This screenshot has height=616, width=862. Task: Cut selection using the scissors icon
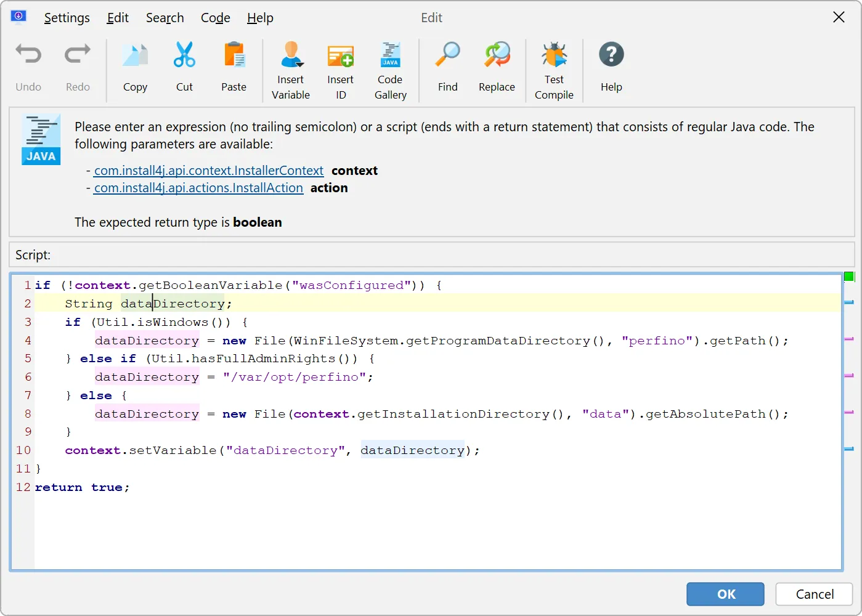point(184,55)
